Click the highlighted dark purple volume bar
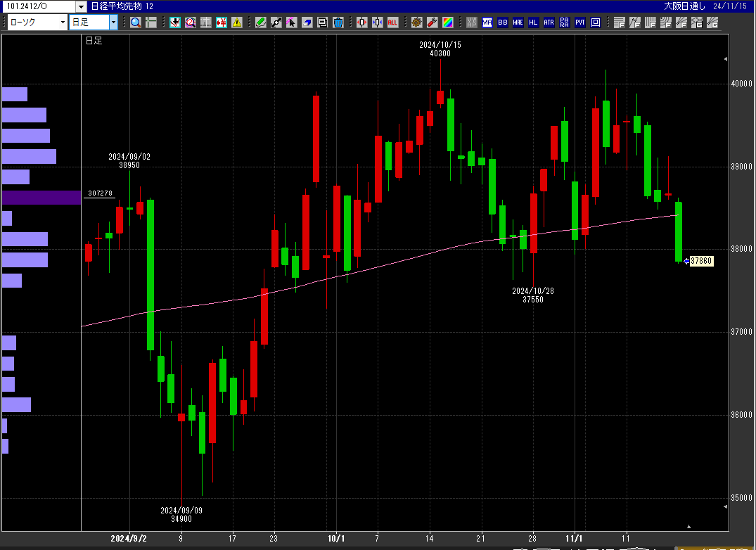This screenshot has height=550, width=756. 41,198
